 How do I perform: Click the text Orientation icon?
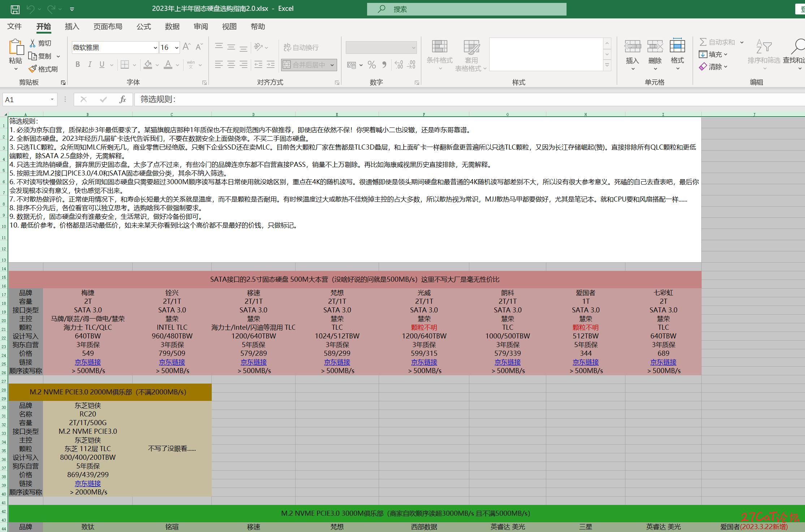coord(258,47)
